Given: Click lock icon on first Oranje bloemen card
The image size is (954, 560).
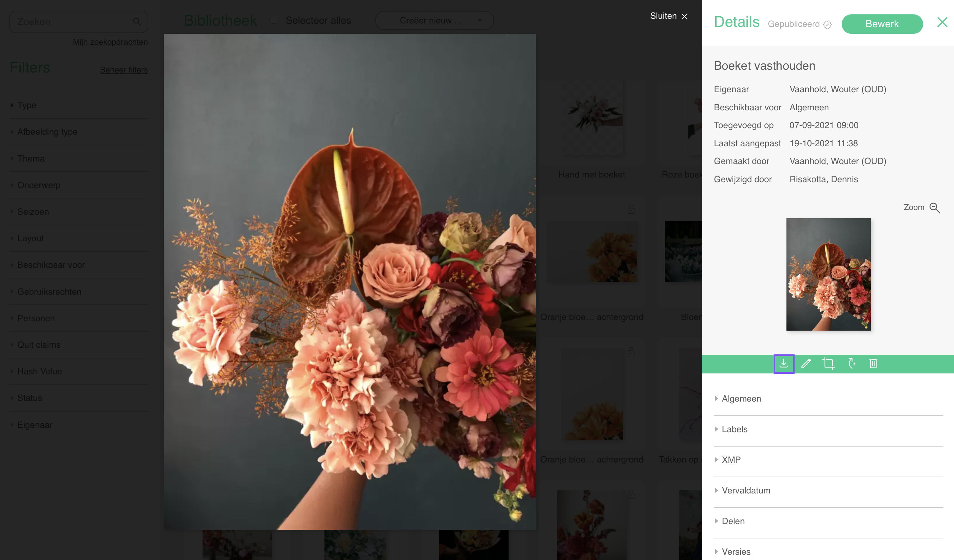Looking at the screenshot, I should click(x=631, y=209).
